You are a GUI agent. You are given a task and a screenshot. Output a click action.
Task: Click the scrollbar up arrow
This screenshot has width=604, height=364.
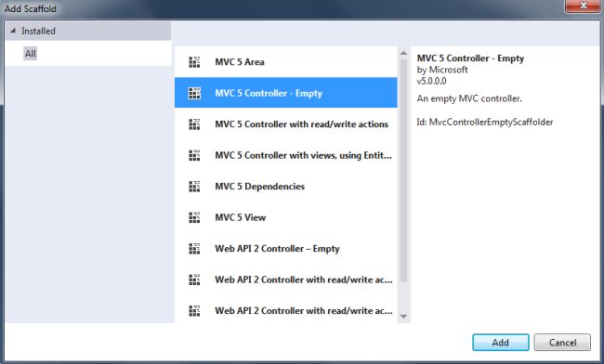[403, 53]
